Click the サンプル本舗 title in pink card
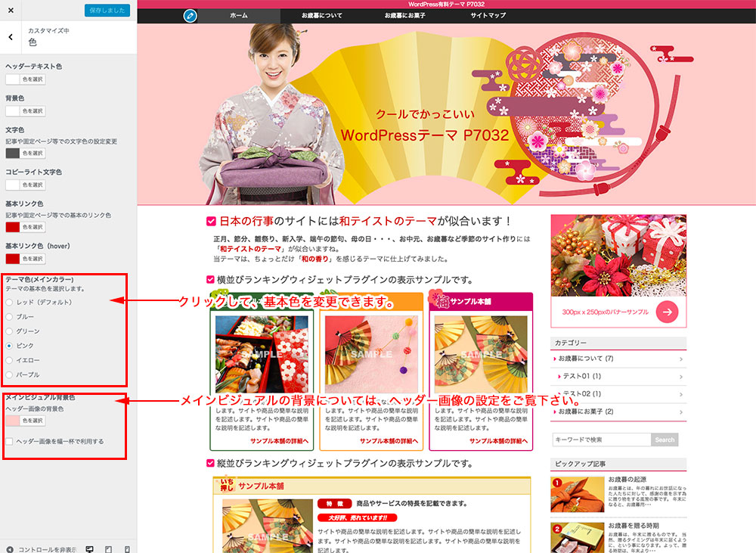The width and height of the screenshot is (756, 553). point(470,301)
